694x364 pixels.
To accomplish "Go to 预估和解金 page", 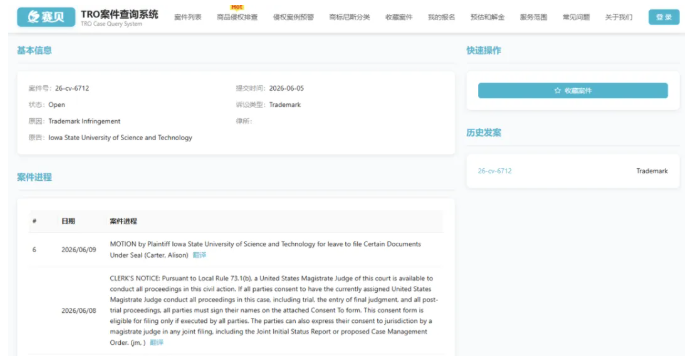I will coord(487,17).
